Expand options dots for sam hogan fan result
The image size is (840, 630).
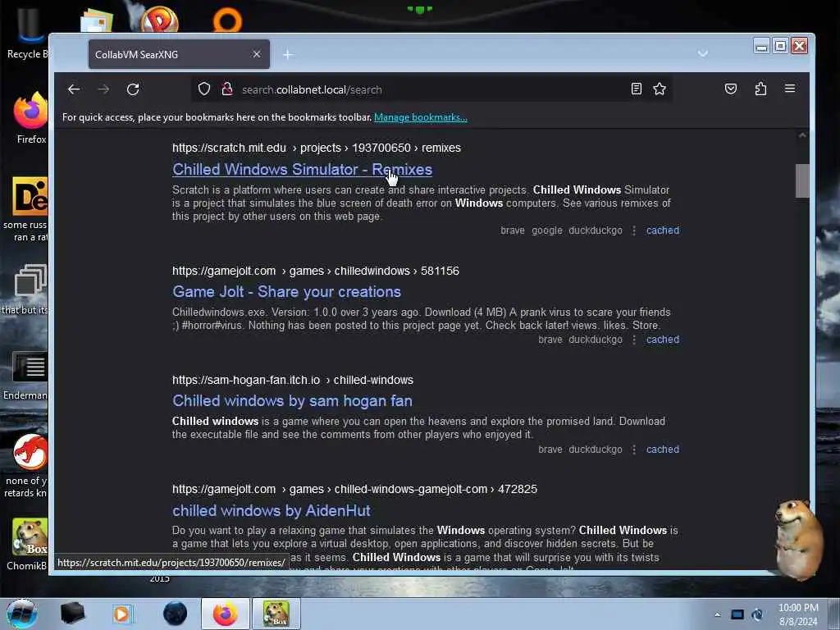(x=634, y=450)
